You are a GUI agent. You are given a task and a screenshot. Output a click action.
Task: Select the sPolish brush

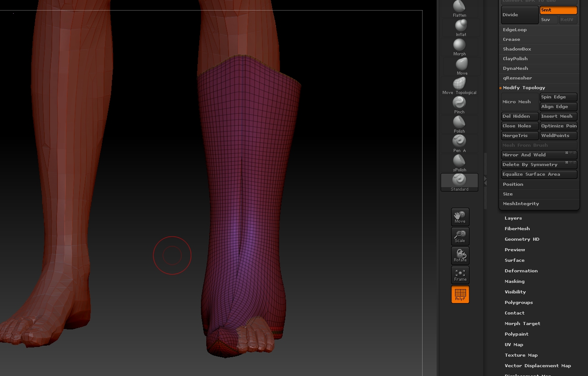459,163
